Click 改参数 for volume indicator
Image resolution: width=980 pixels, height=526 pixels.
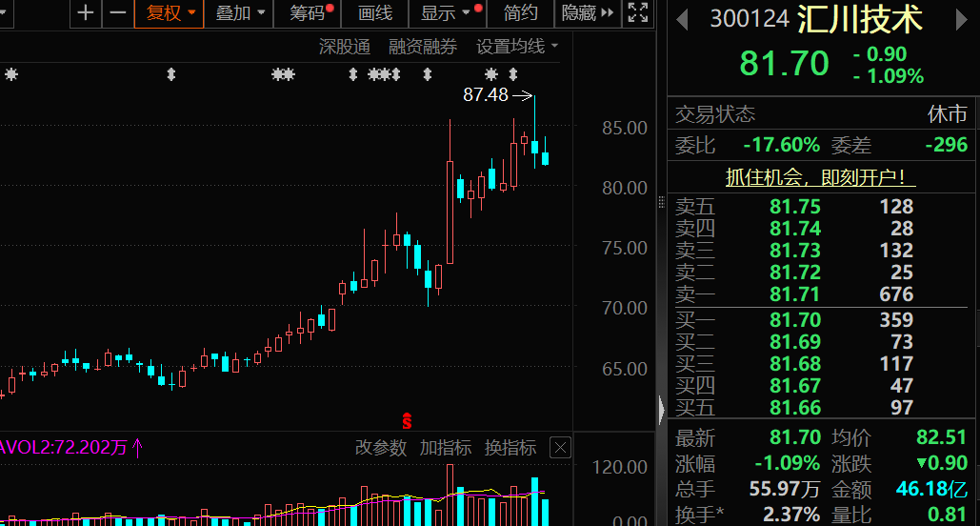[381, 448]
